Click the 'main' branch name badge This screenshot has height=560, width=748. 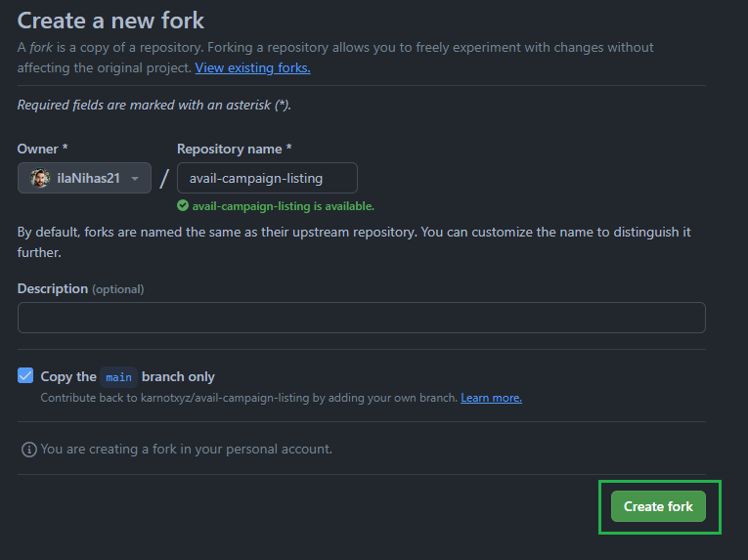pyautogui.click(x=118, y=377)
